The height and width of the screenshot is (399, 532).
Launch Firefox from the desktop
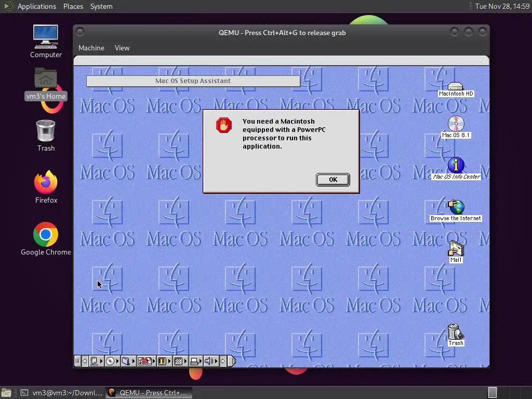[46, 187]
